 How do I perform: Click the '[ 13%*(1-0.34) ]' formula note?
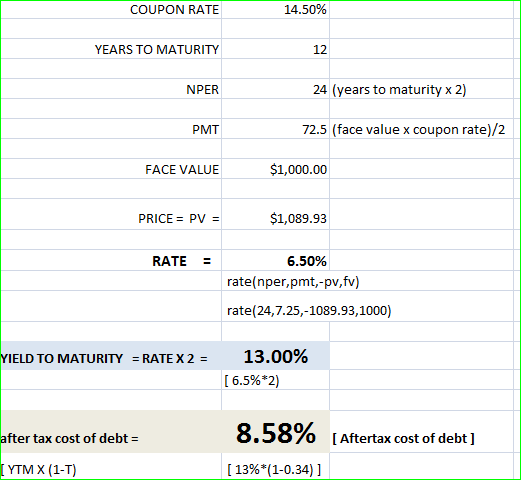point(274,470)
